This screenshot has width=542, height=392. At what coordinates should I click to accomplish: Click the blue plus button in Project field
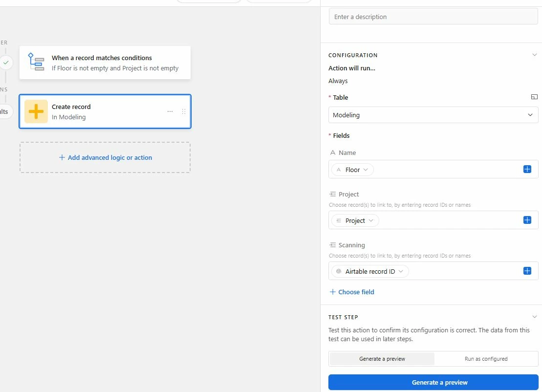527,220
